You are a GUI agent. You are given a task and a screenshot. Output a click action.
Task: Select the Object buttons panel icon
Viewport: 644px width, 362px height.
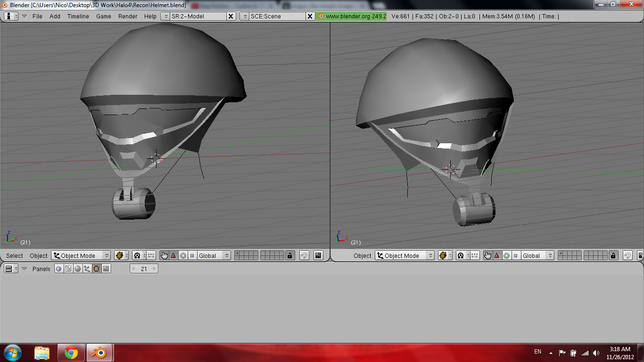pyautogui.click(x=87, y=269)
